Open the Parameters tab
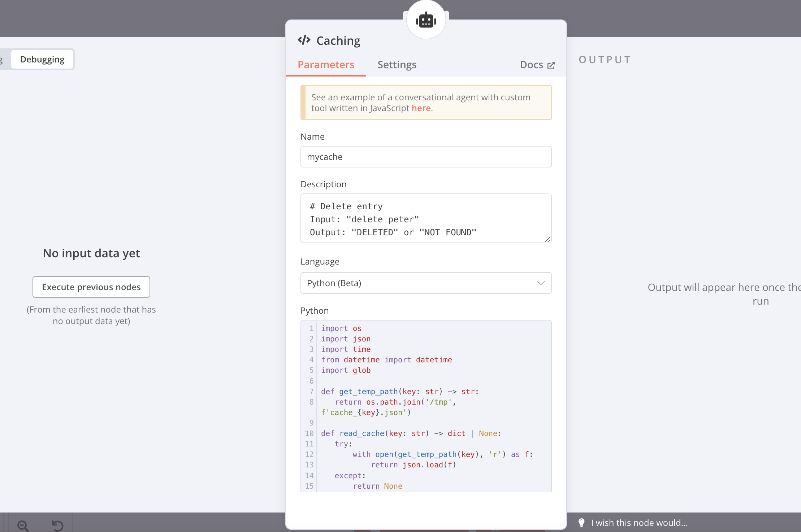This screenshot has height=532, width=801. (326, 65)
